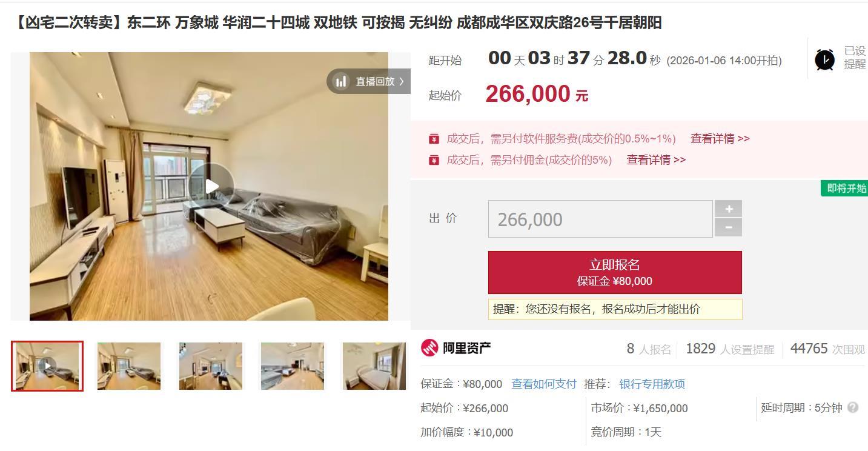Click the 立即报名 registration button

point(615,272)
